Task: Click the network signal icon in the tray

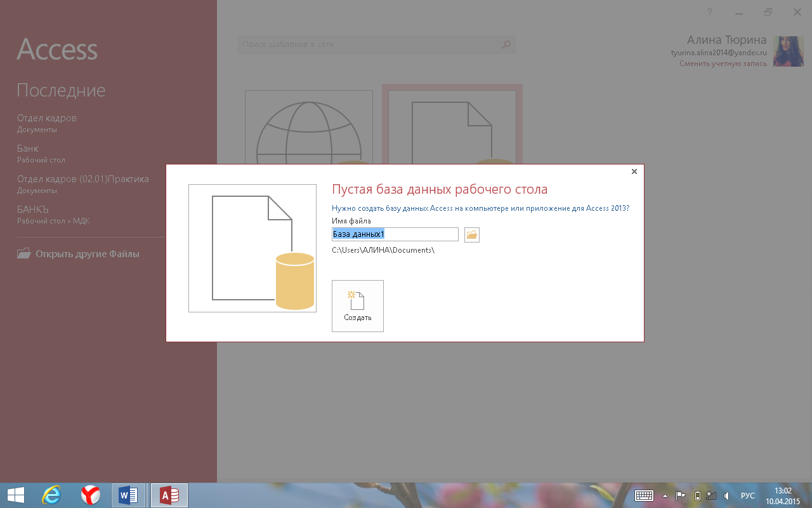Action: [x=712, y=496]
